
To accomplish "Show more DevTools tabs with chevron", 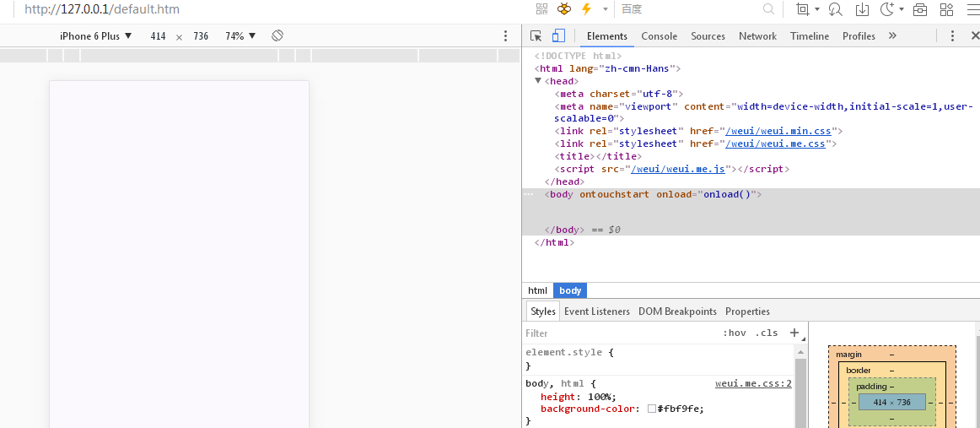I will [892, 35].
